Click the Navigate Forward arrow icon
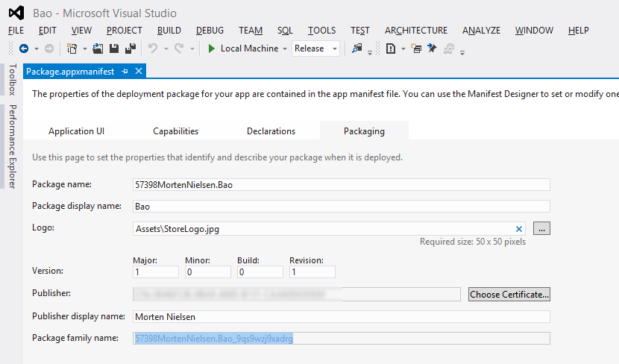The height and width of the screenshot is (364, 619). tap(49, 48)
